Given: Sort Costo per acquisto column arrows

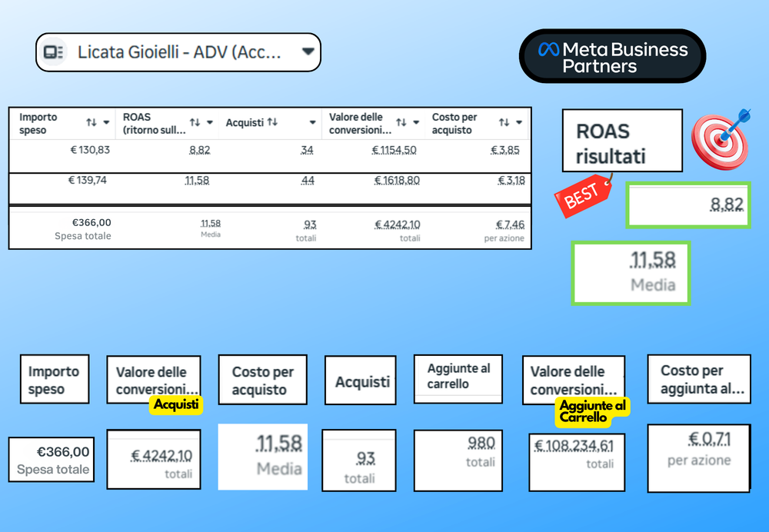Looking at the screenshot, I should click(504, 122).
